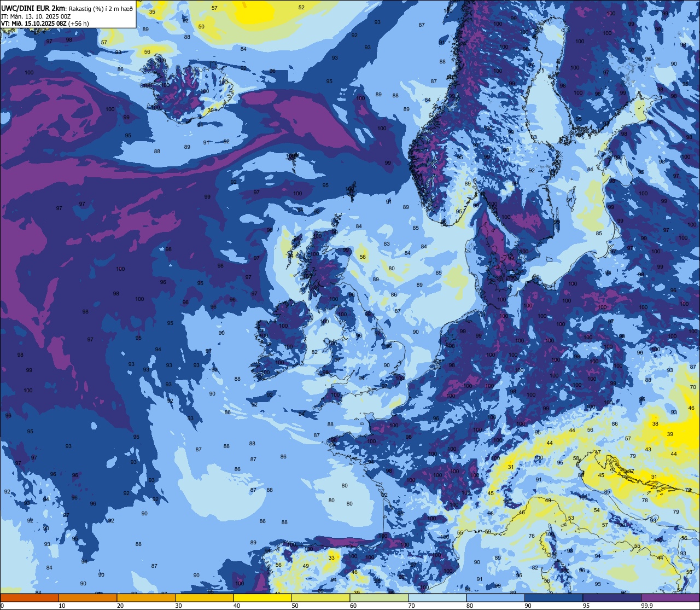Click the 70–80 light blue legend swatch
Viewport: 700px width, 610px height.
(x=437, y=597)
